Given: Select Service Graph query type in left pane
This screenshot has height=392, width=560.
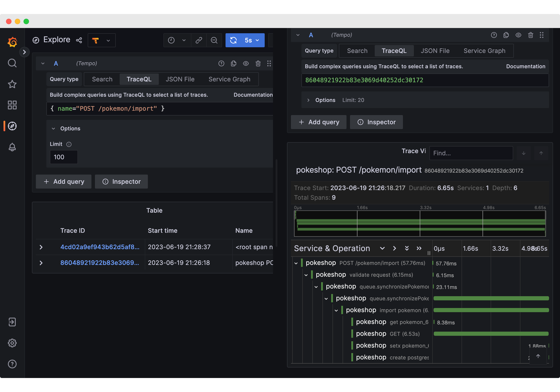Looking at the screenshot, I should coord(229,79).
